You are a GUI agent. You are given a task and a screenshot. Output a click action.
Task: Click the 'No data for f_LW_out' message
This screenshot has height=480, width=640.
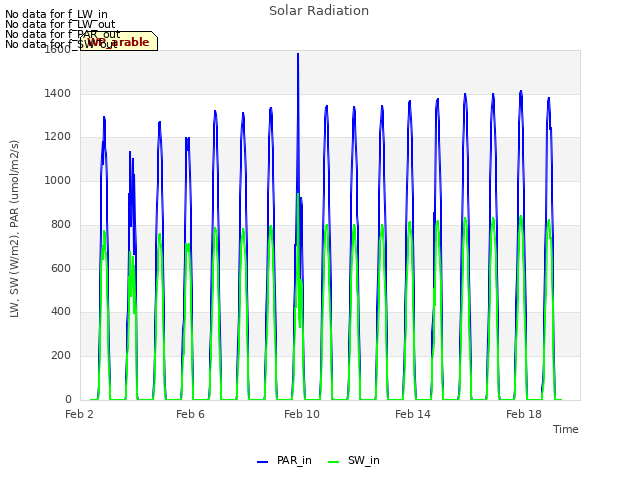click(x=60, y=24)
